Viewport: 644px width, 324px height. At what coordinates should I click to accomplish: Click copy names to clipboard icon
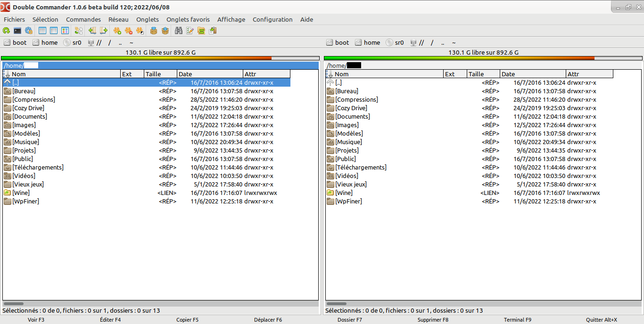213,31
